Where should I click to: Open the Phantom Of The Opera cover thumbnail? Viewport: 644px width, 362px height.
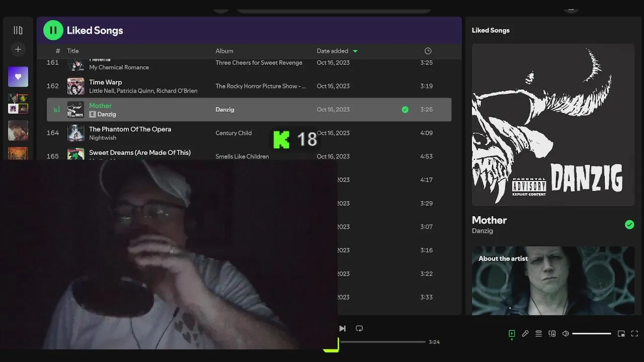tap(76, 133)
